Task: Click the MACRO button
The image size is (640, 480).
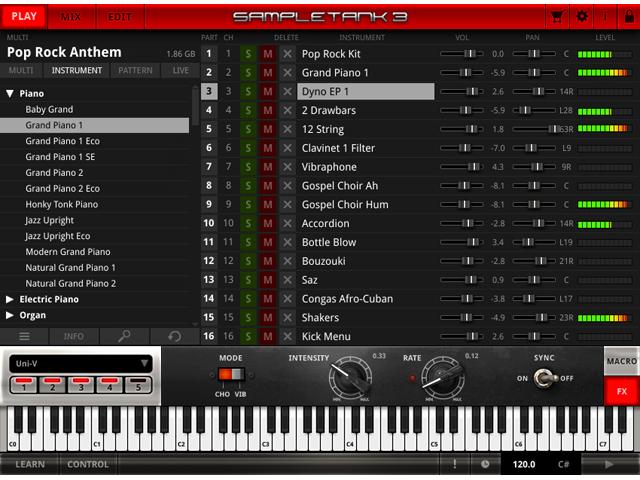Action: 621,361
